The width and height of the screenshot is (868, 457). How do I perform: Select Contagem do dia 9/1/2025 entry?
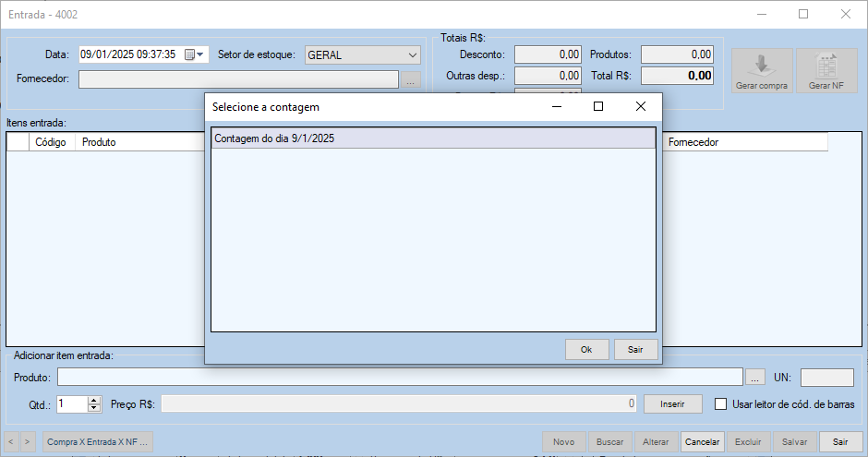coord(432,138)
